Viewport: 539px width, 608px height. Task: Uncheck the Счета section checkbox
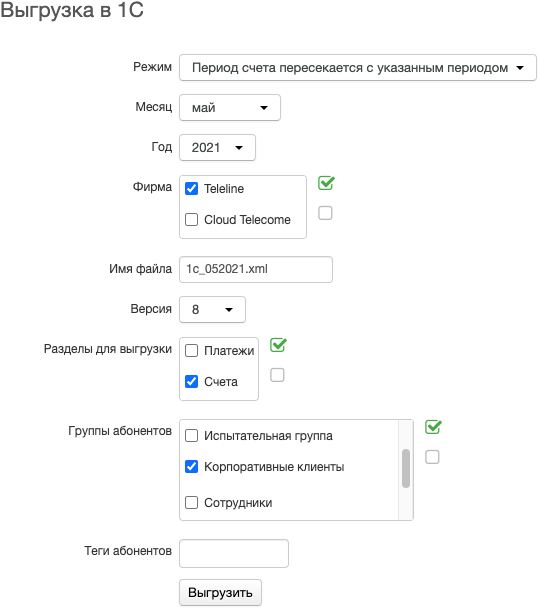coord(192,382)
